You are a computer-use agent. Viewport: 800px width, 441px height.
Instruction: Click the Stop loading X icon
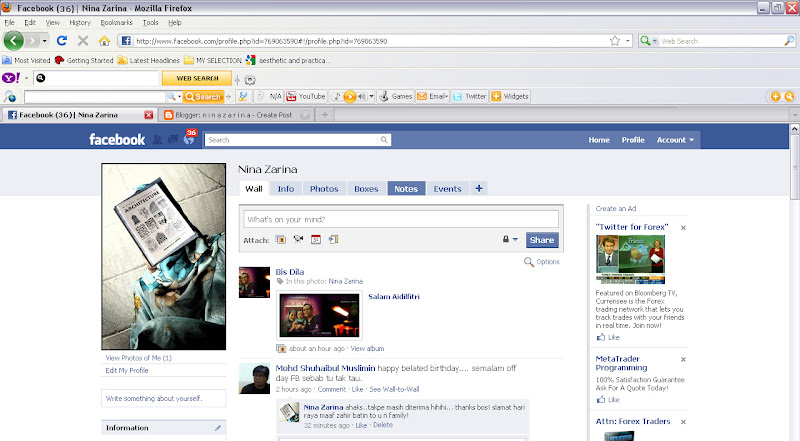click(83, 41)
